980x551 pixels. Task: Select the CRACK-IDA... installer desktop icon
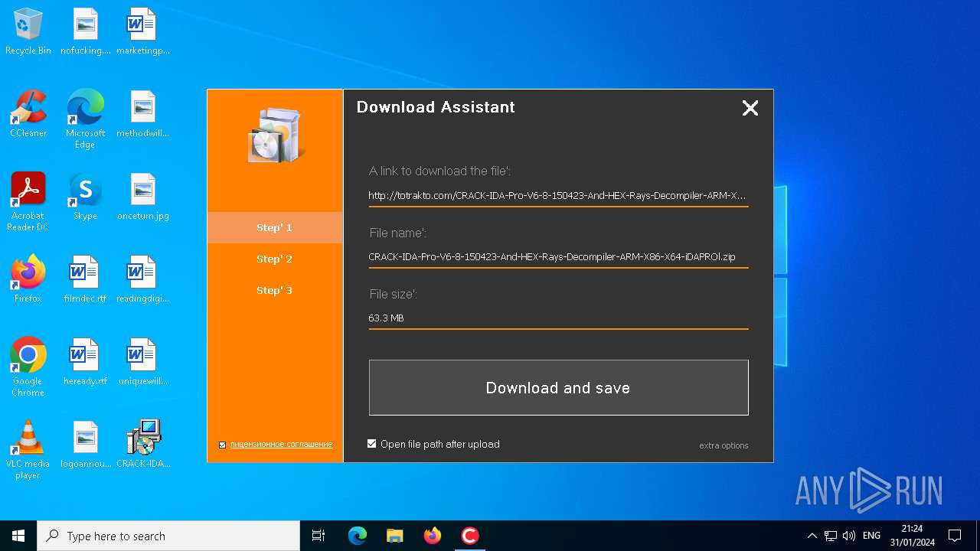point(143,445)
